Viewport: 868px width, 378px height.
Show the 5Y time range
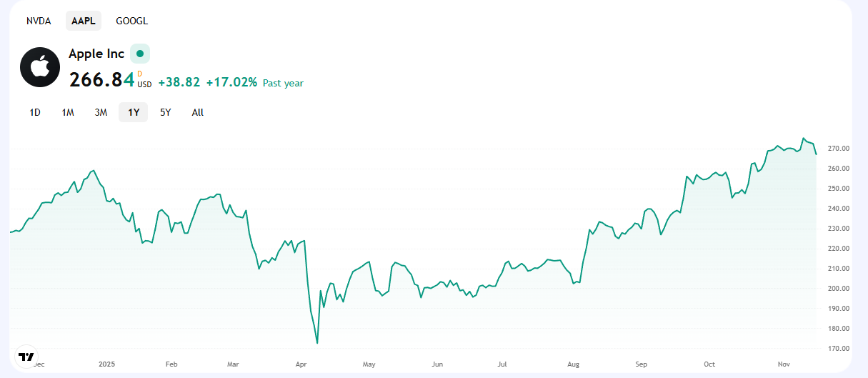coord(165,112)
